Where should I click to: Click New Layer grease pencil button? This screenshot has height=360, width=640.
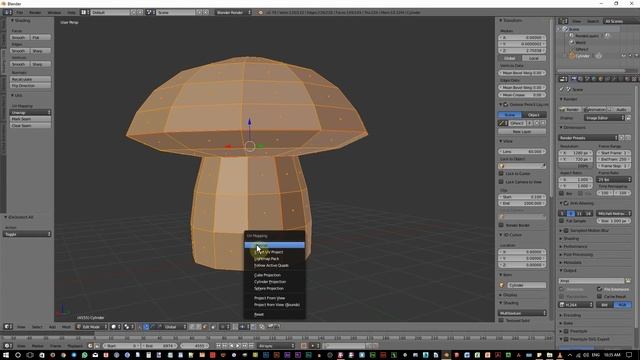[x=522, y=131]
